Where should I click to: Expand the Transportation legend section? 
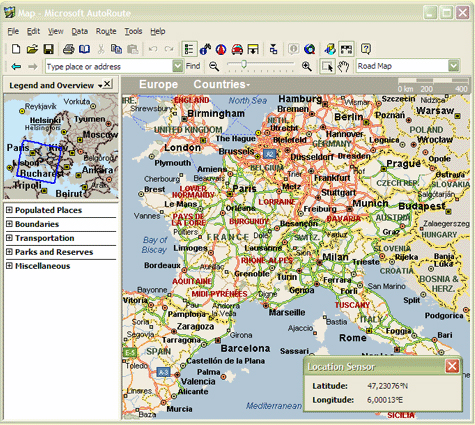(9, 238)
